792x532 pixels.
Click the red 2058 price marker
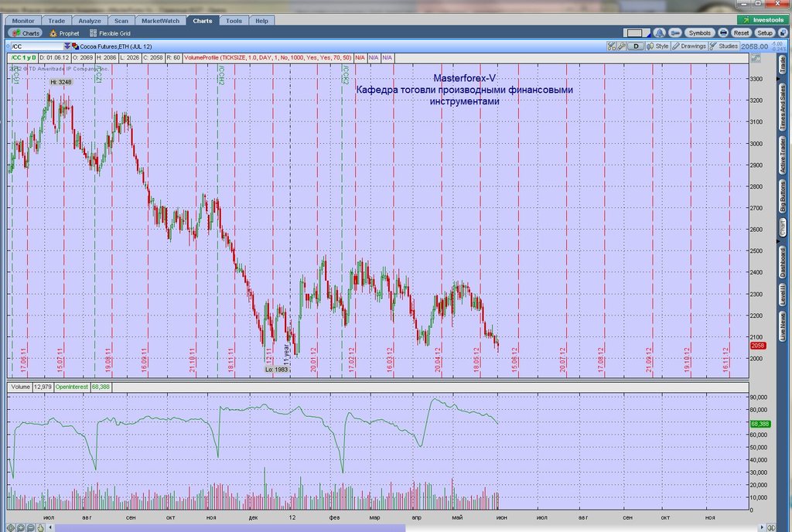pyautogui.click(x=758, y=346)
